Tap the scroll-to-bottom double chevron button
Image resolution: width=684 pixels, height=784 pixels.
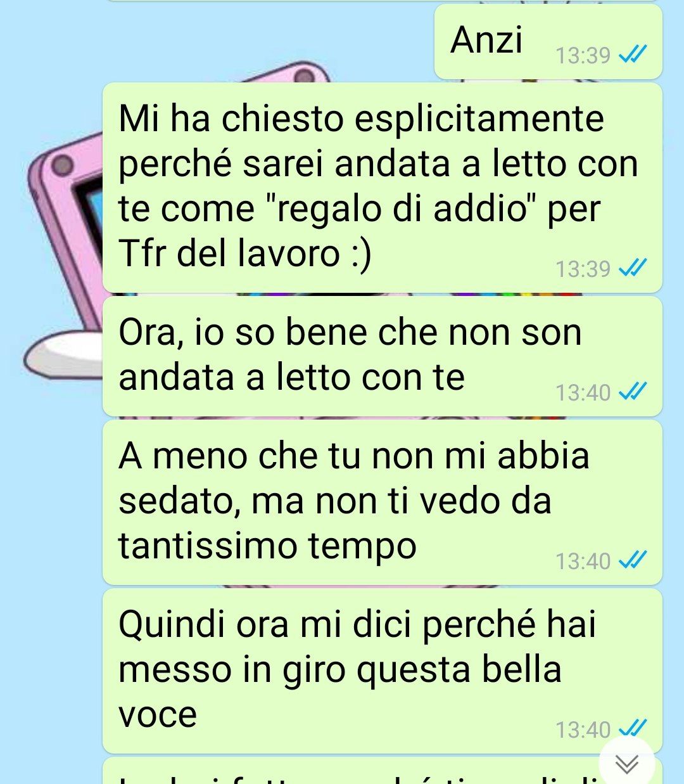click(626, 764)
